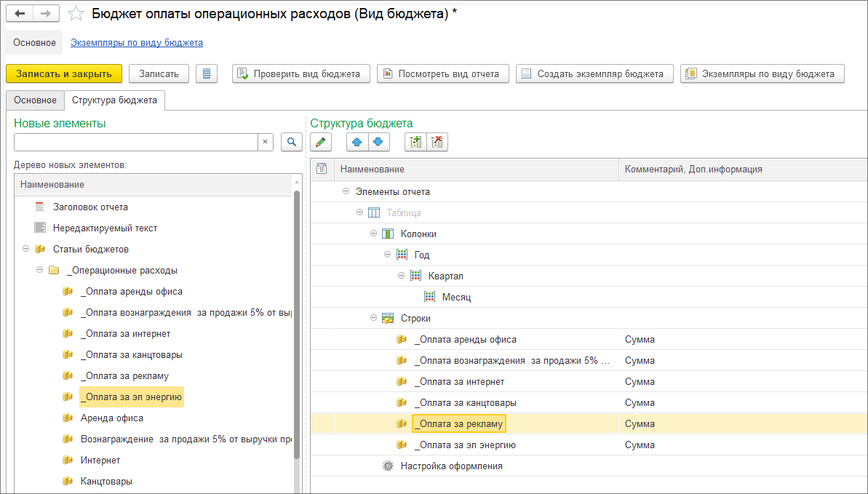The width and height of the screenshot is (868, 494).
Task: Select Аренда офиса in the left tree
Action: tap(112, 418)
